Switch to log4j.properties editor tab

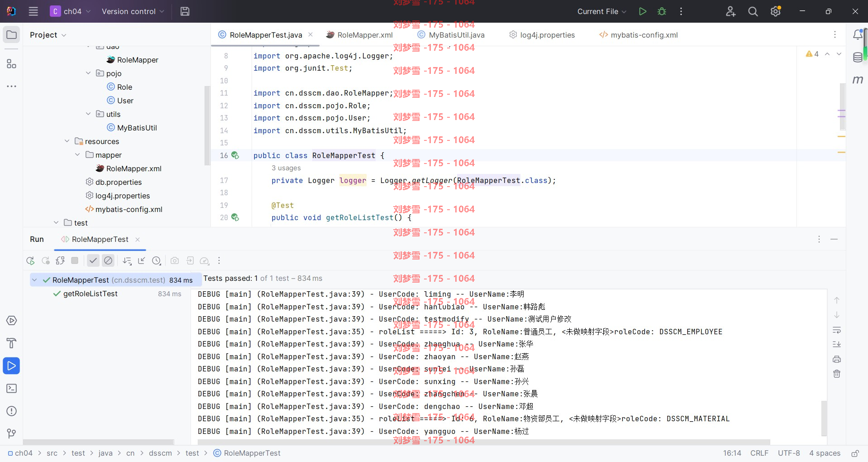[x=542, y=35]
